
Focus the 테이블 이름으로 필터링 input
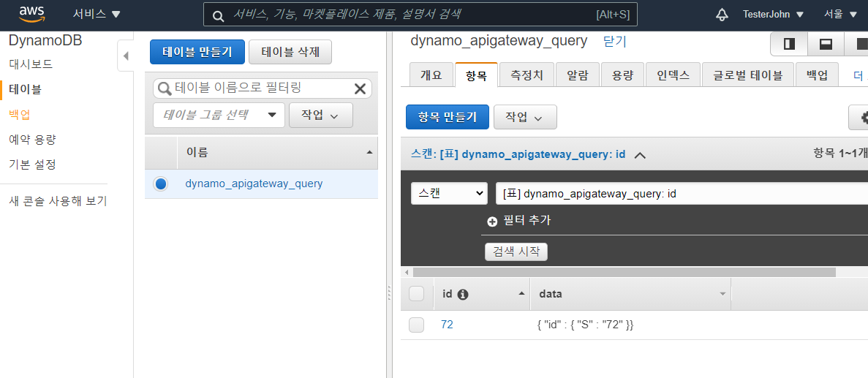click(x=263, y=88)
